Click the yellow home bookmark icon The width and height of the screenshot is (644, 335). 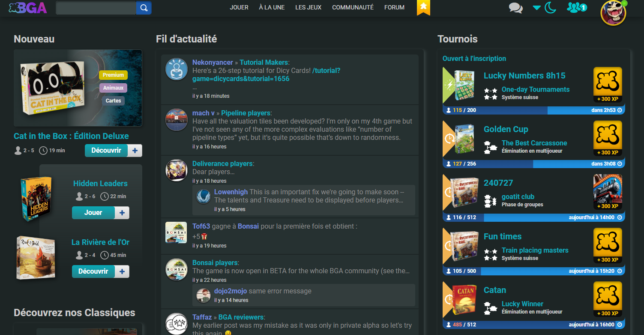[x=423, y=7]
